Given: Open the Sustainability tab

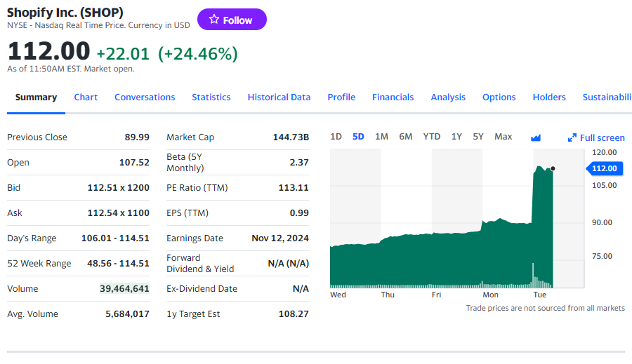Looking at the screenshot, I should point(607,97).
